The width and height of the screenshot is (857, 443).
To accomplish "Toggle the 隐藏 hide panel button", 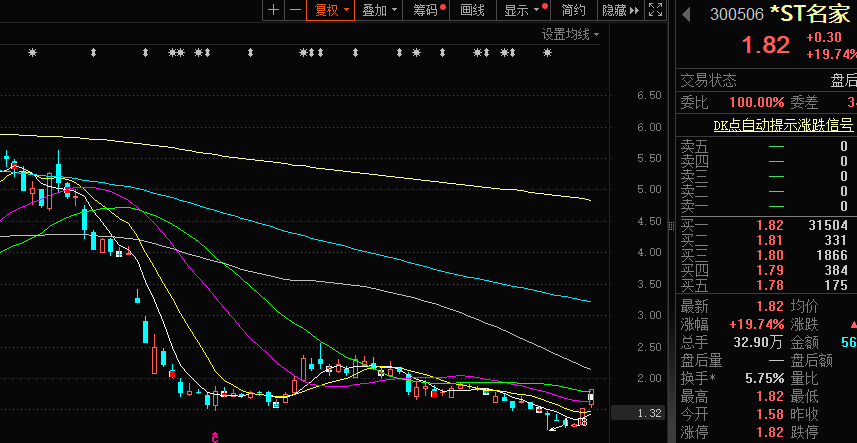I will (615, 10).
